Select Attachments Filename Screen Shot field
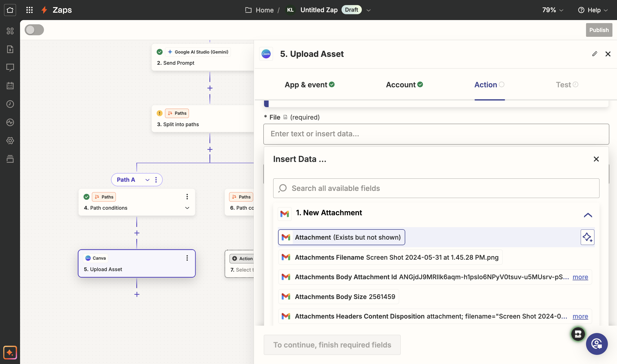Viewport: 617px width, 364px height. (x=390, y=257)
